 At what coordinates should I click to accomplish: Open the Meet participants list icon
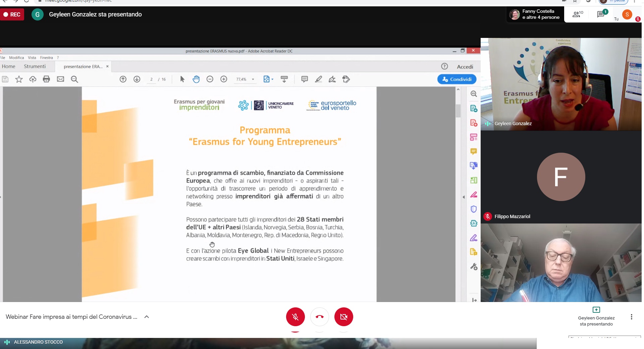578,14
